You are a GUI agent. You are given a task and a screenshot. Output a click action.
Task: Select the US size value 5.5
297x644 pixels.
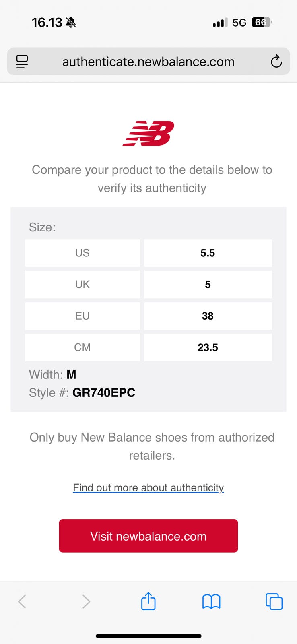pos(208,253)
